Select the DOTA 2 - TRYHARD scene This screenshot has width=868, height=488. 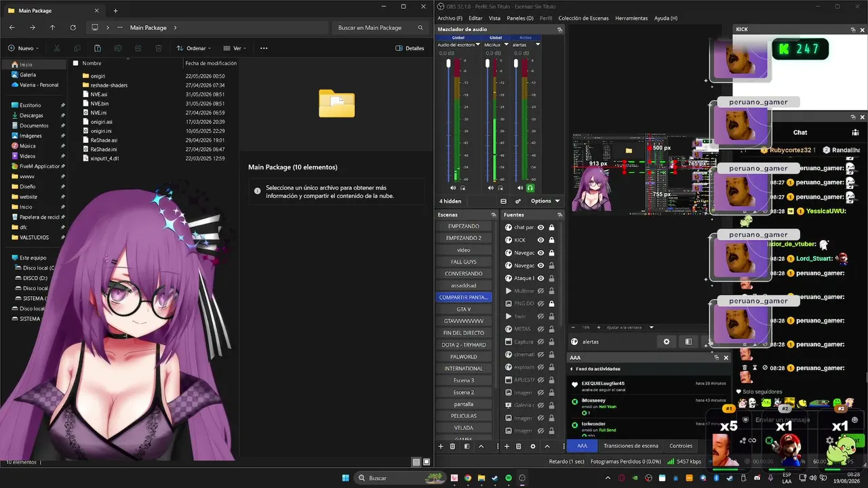tap(463, 344)
